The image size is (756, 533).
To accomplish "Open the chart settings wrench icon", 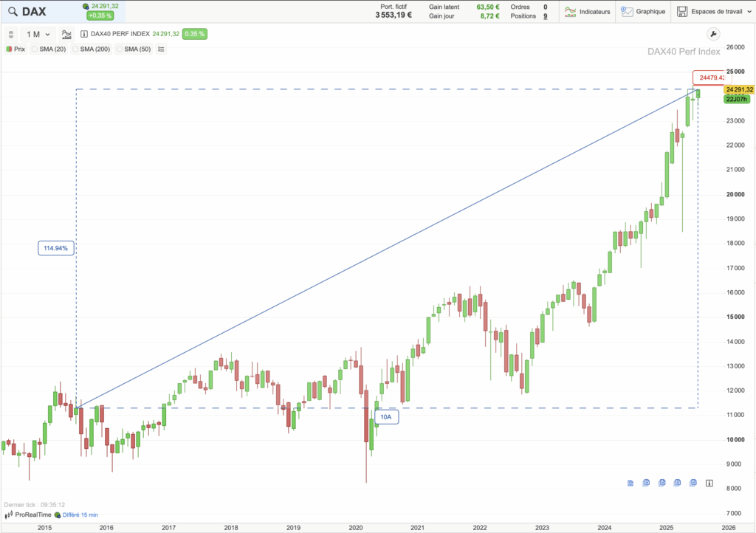I will [713, 34].
